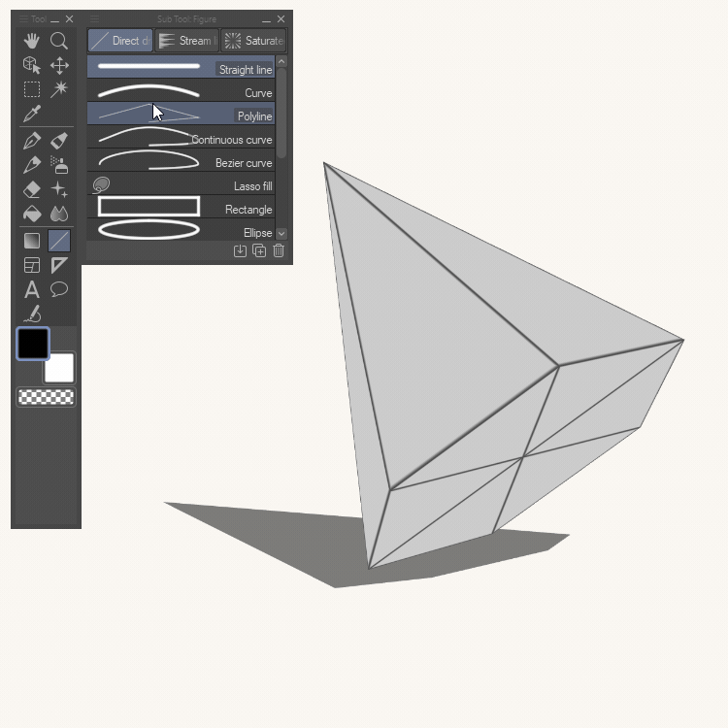Choose the white sub color swatch
Viewport: 728px width, 728px height.
(x=59, y=368)
